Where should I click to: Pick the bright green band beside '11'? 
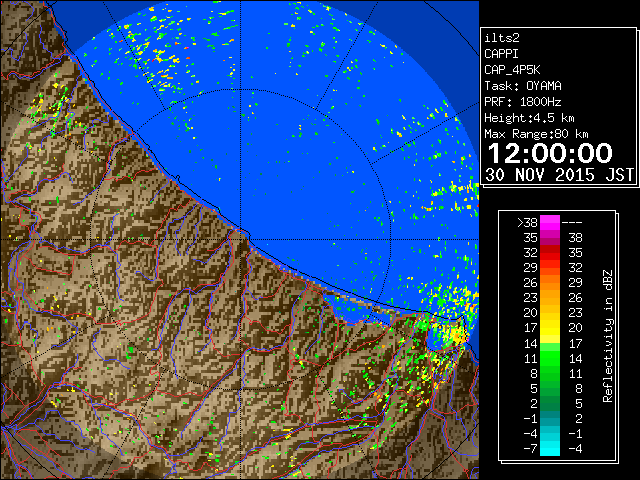pos(550,358)
